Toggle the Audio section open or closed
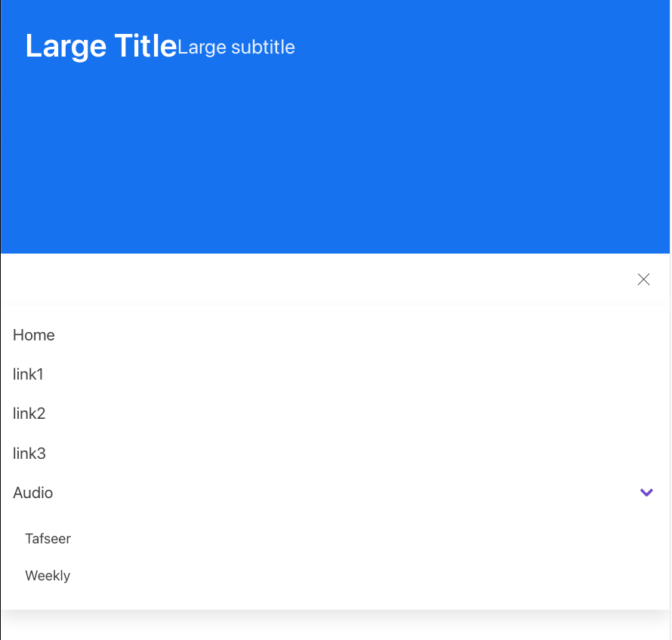The image size is (672, 640). (646, 492)
